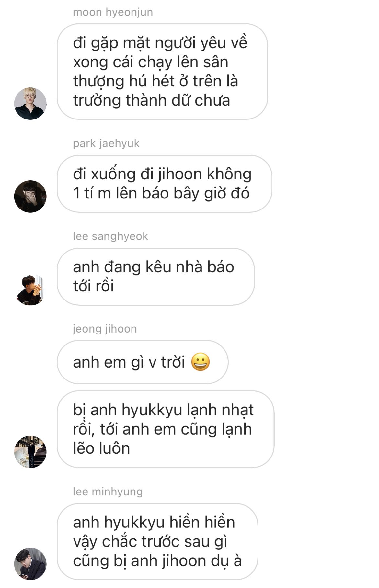Select sender name park jaehyuk
This screenshot has width=379, height=588.
tap(106, 143)
